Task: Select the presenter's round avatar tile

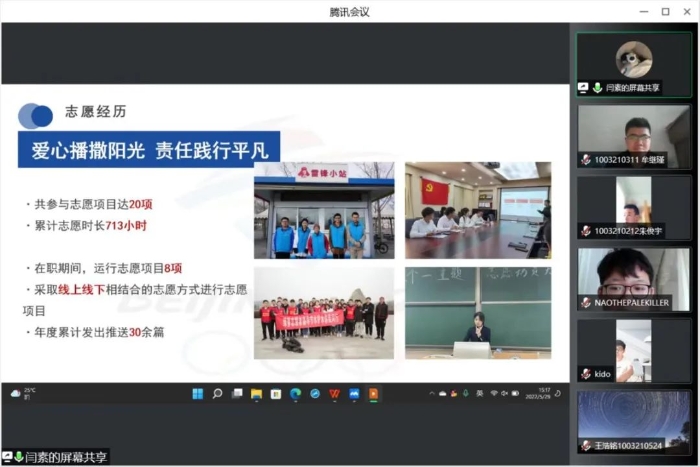Action: click(634, 59)
